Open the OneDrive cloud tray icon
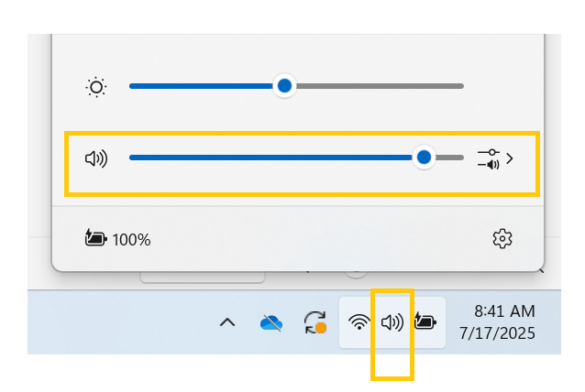This screenshot has width=585, height=392. coord(271,323)
